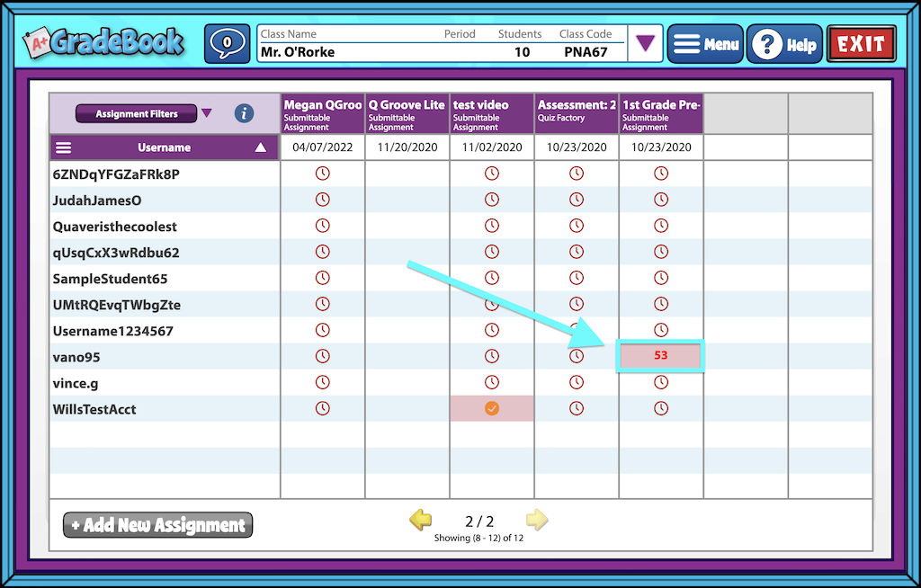Click 1st Grade Pre- clock icon for WillsTestAcct
Screen dimensions: 921x588
661,408
